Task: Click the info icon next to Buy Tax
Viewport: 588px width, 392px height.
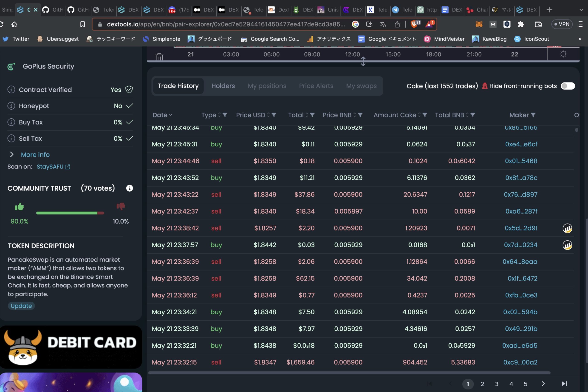Action: pyautogui.click(x=11, y=122)
